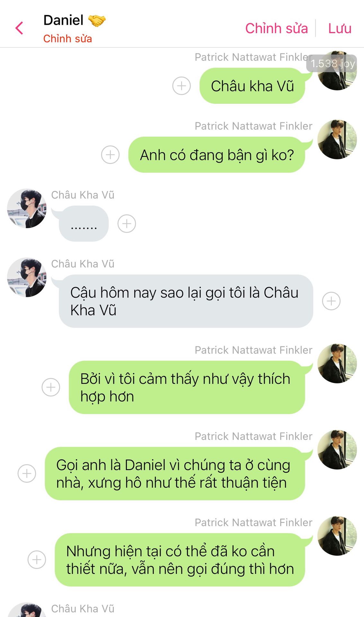Tap the "1.538 joy" badge
Screen dimensions: 364x617
click(332, 63)
